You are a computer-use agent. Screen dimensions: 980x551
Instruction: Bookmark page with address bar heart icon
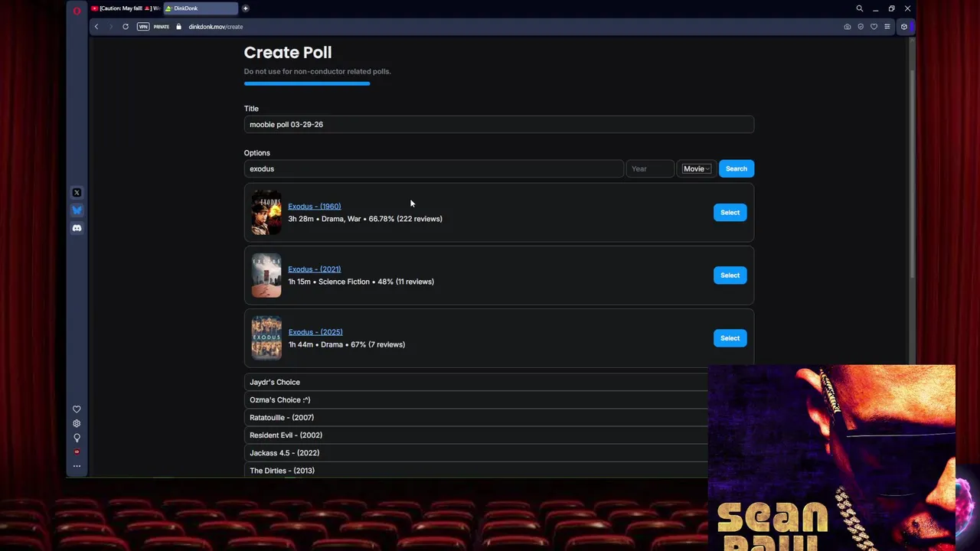pyautogui.click(x=874, y=27)
